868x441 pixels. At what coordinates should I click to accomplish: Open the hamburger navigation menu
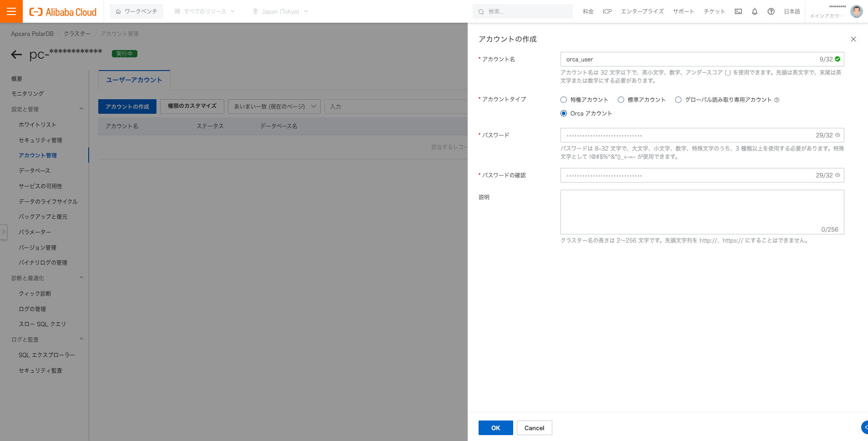[11, 11]
